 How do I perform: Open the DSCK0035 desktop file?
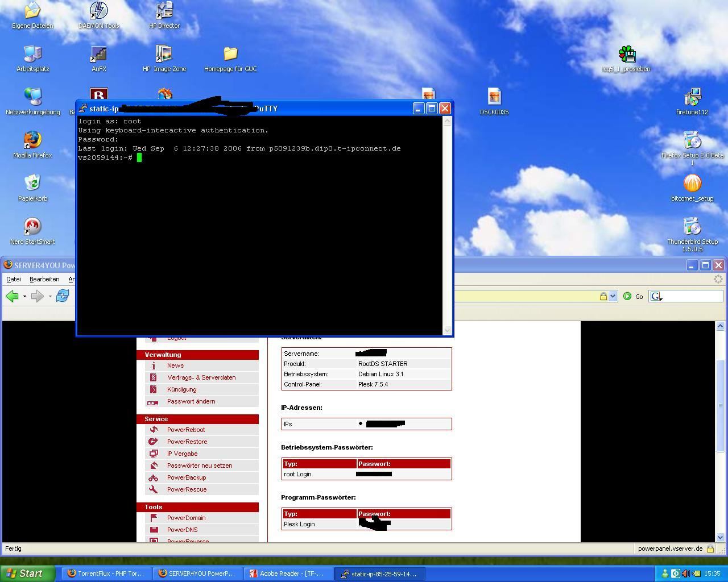(494, 102)
